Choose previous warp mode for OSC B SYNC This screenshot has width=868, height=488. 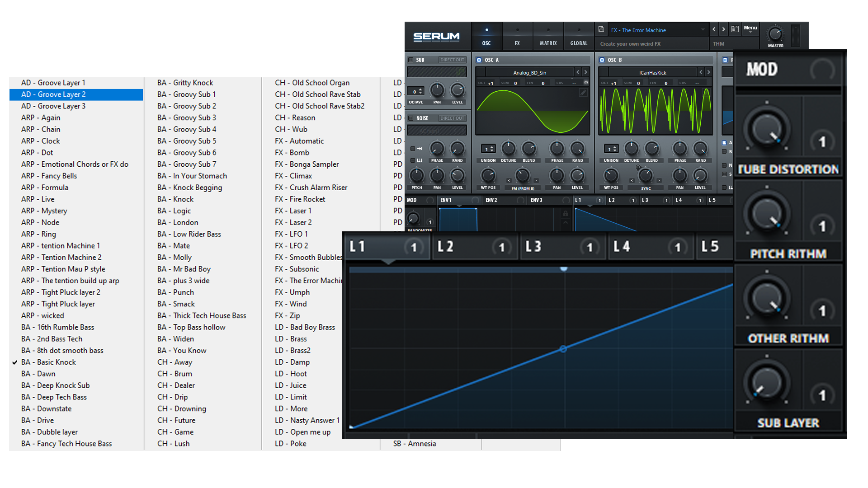point(632,181)
